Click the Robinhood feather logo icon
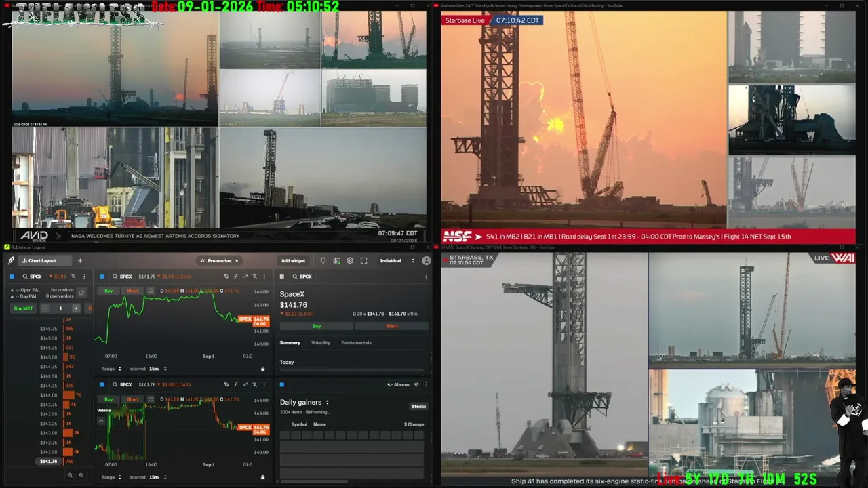 [x=12, y=260]
